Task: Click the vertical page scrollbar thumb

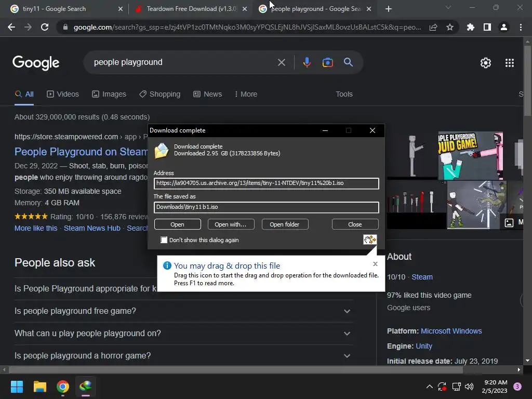Action: 527,79
